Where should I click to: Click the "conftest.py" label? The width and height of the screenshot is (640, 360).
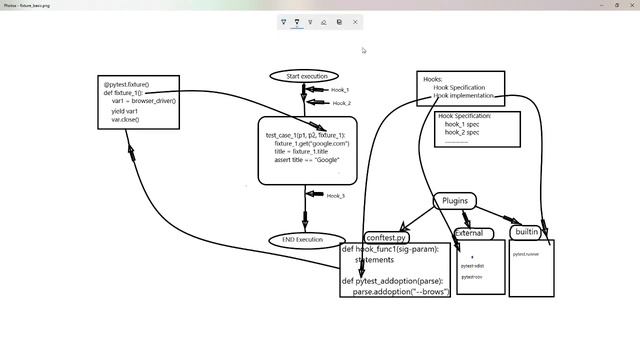[386, 238]
